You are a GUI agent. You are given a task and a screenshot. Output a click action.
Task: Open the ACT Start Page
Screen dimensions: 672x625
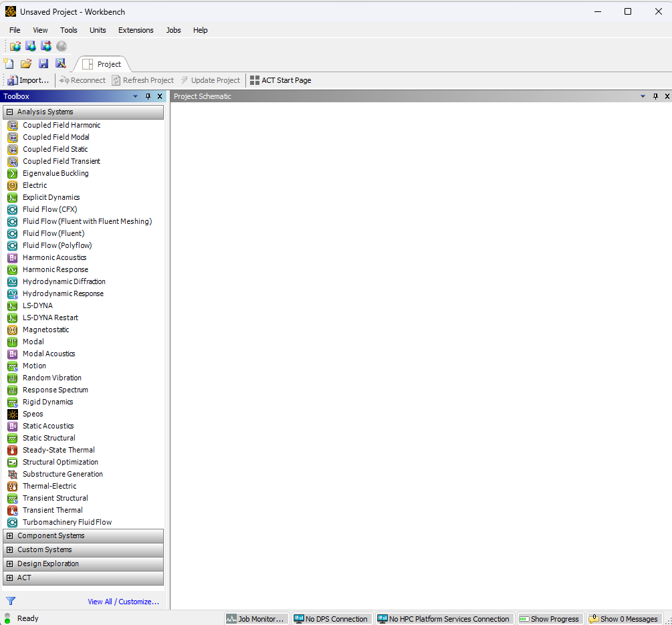click(x=280, y=80)
